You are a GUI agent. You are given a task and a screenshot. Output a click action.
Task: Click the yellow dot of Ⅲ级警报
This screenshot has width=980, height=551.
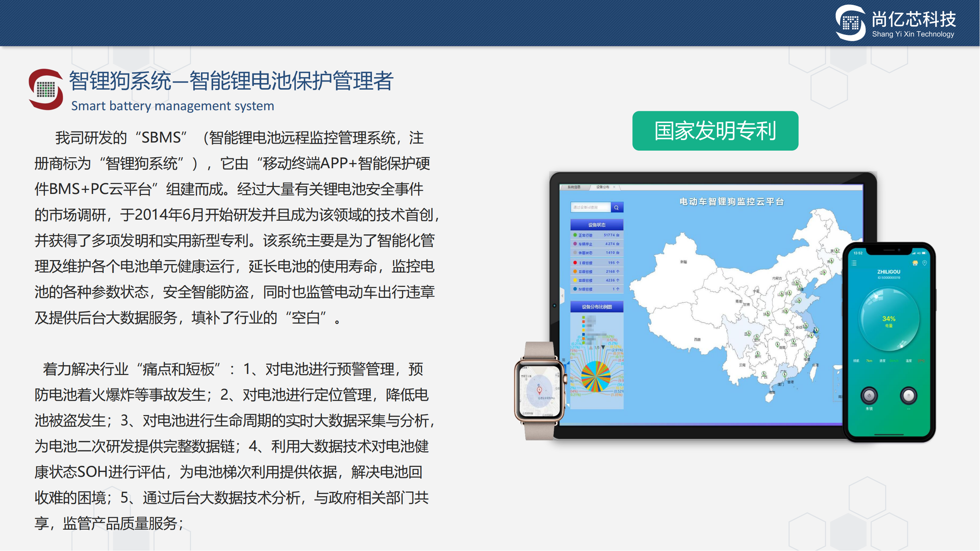[x=575, y=280]
